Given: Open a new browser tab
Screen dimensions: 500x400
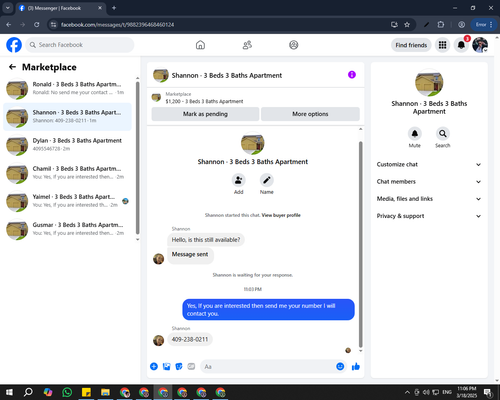Looking at the screenshot, I should 114,8.
